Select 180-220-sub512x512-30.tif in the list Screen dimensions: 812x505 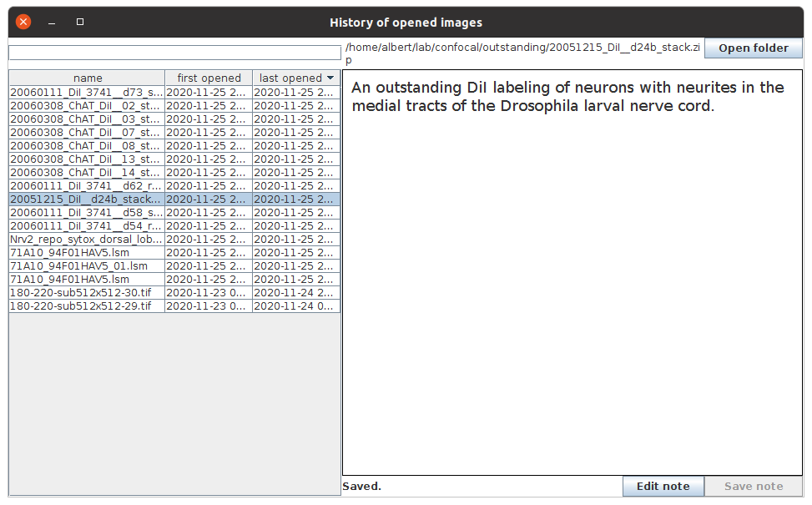(x=87, y=293)
